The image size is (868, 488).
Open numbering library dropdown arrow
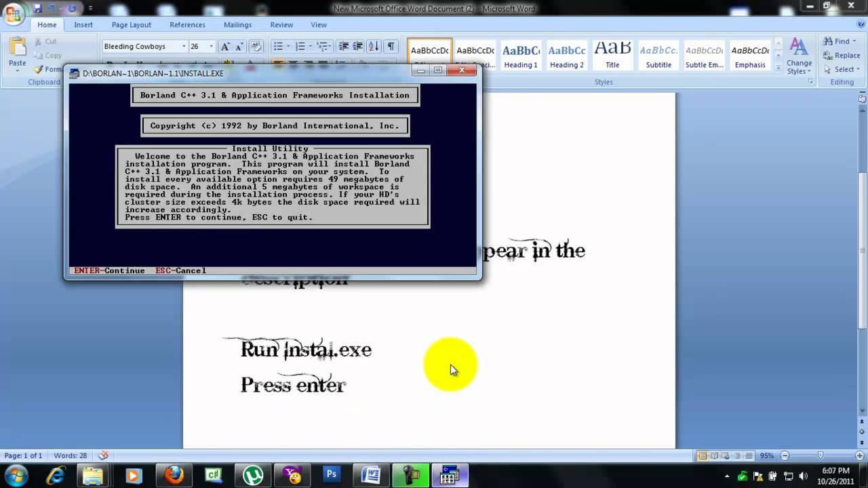[x=311, y=46]
